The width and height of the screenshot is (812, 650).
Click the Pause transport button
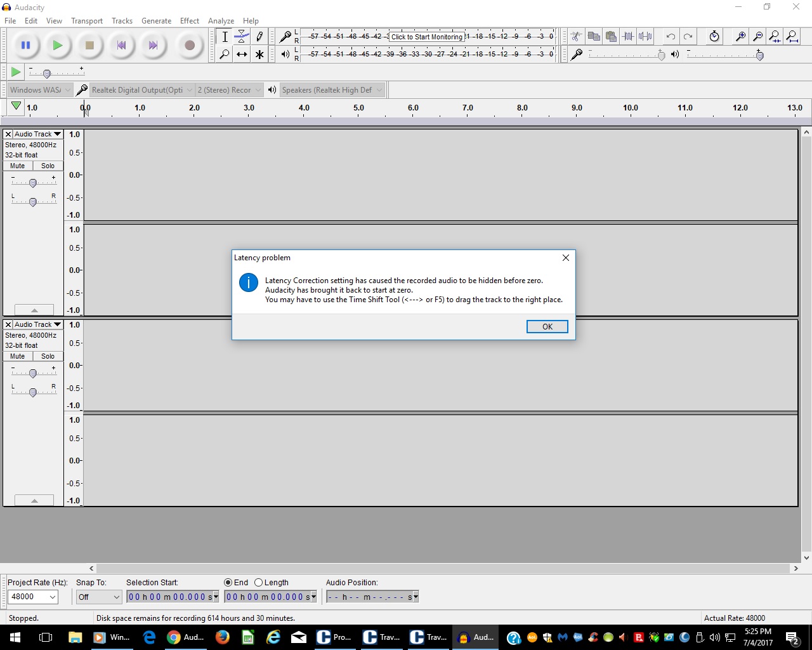25,45
